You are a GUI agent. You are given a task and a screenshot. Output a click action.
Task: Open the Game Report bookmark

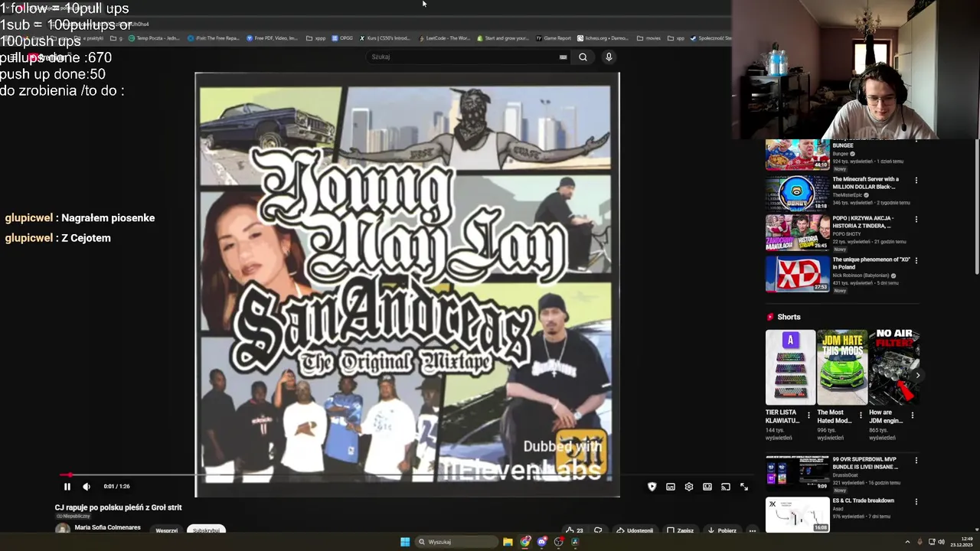[x=554, y=37]
